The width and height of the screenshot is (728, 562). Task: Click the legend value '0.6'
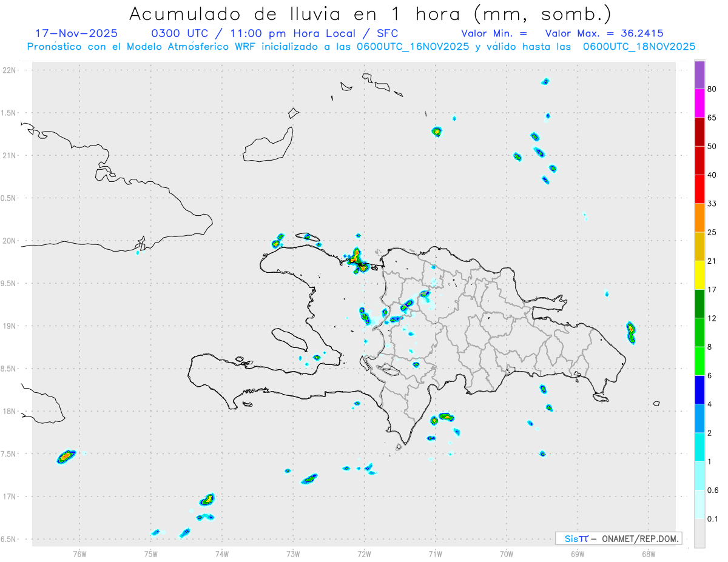click(713, 490)
